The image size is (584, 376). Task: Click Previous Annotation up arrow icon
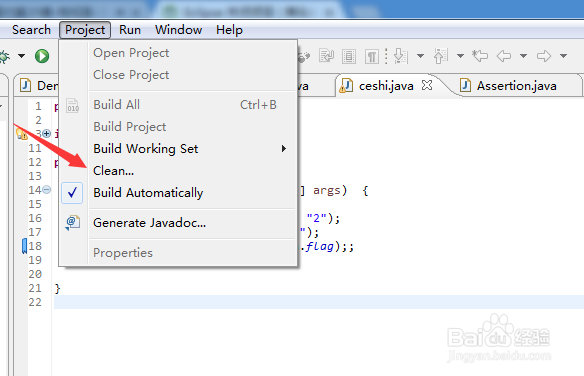click(441, 56)
